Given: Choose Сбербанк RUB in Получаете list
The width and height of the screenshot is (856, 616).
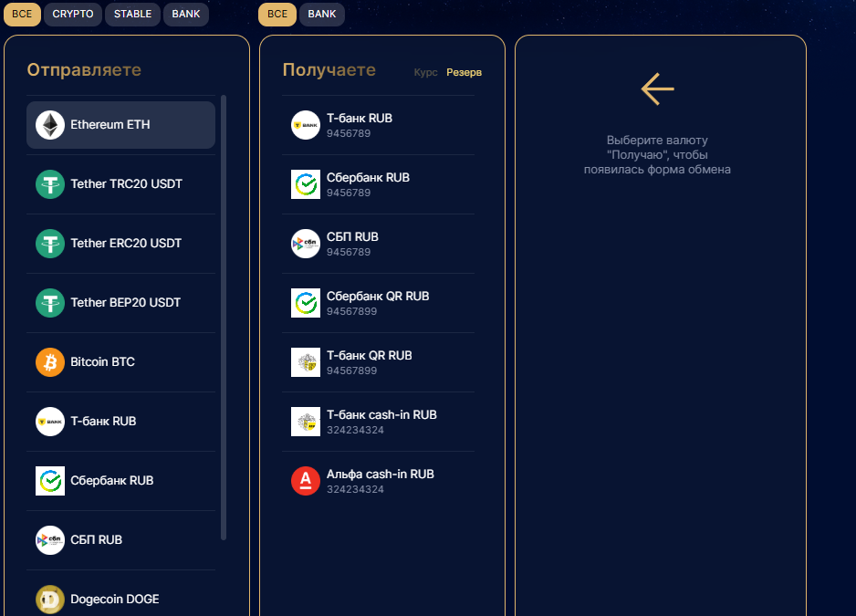Looking at the screenshot, I should coord(379,184).
